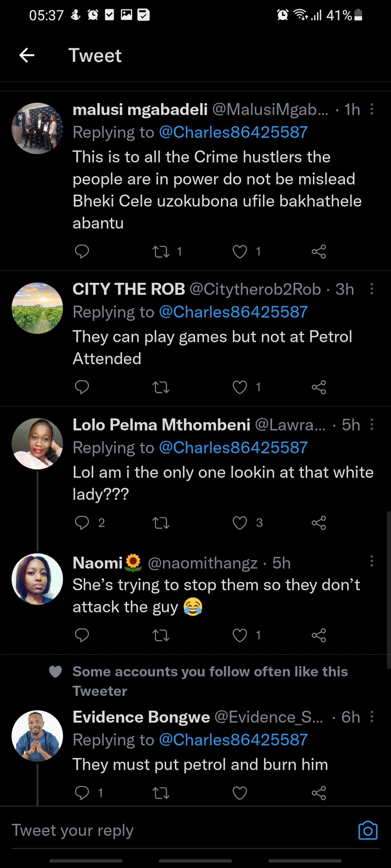Retweet Naomi's reply

(x=161, y=635)
